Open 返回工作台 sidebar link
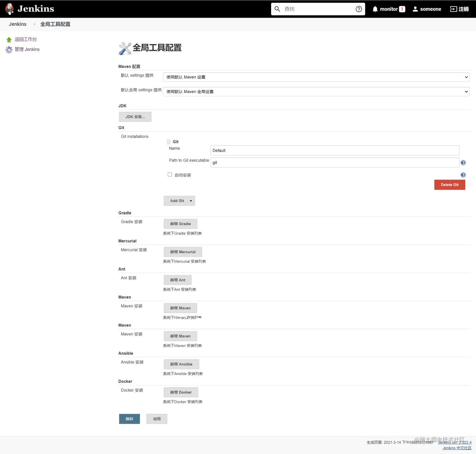 [26, 39]
